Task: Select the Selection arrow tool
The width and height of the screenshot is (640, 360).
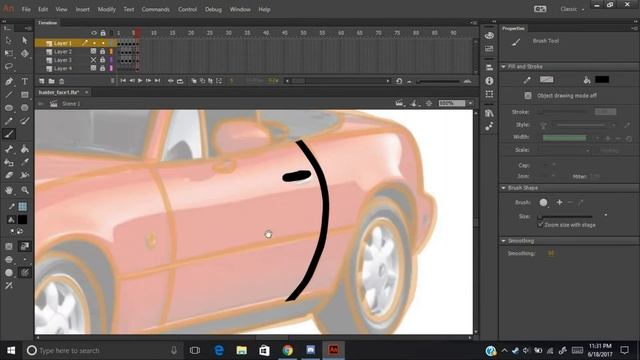Action: click(9, 40)
